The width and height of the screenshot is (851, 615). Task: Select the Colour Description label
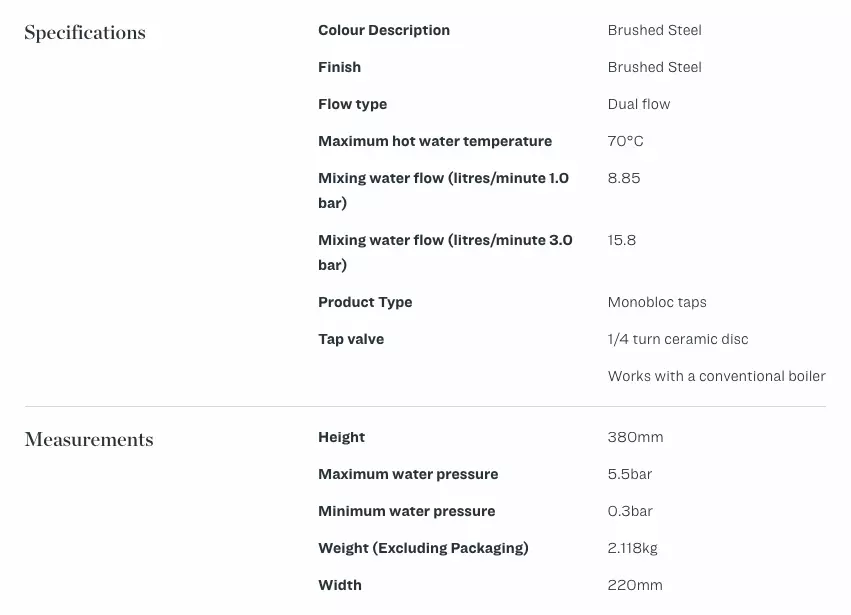pos(384,30)
